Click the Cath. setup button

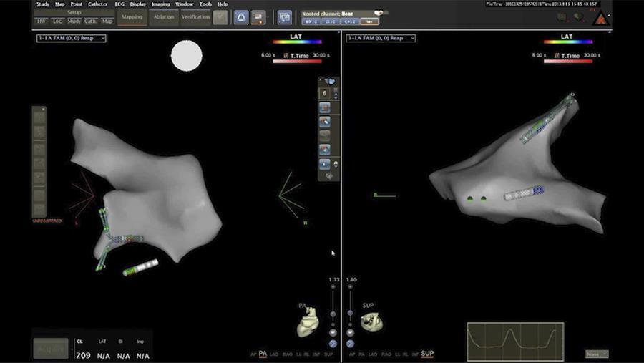pos(91,21)
